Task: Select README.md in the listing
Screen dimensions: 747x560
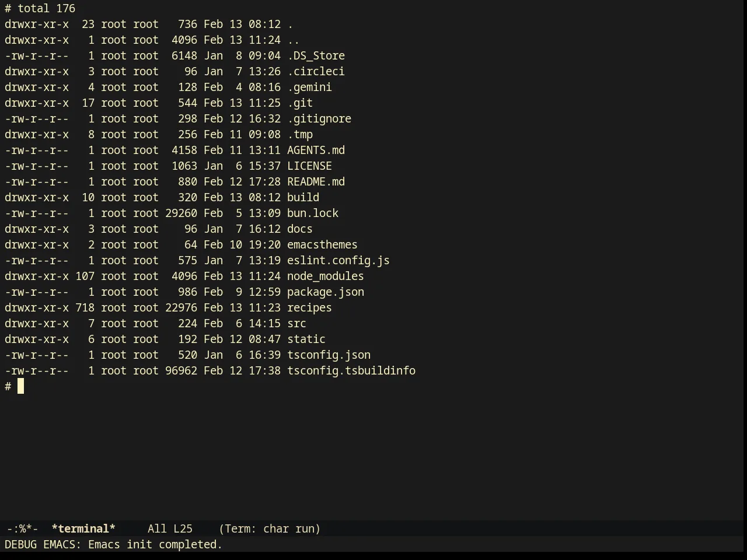Action: pyautogui.click(x=316, y=181)
